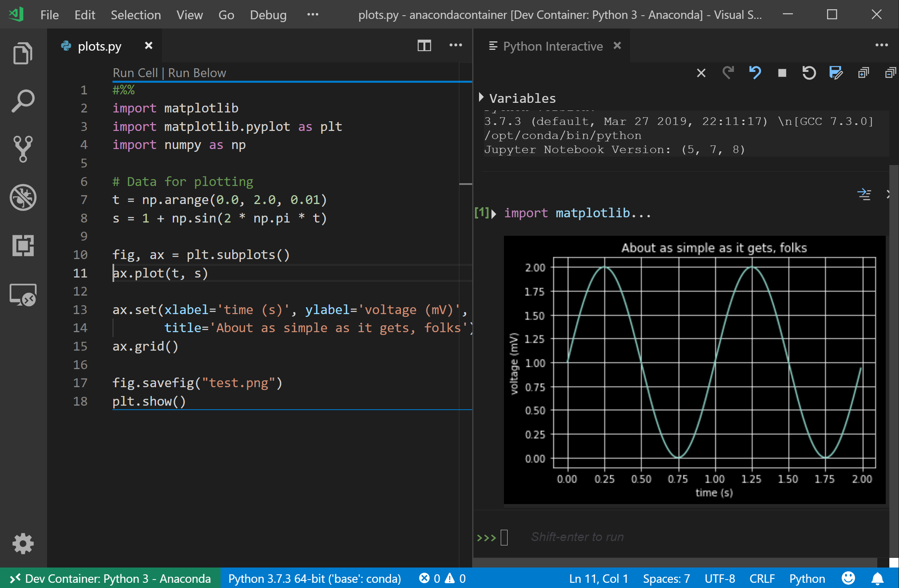Open the Debug menu in menu bar
Image resolution: width=899 pixels, height=588 pixels.
tap(268, 14)
